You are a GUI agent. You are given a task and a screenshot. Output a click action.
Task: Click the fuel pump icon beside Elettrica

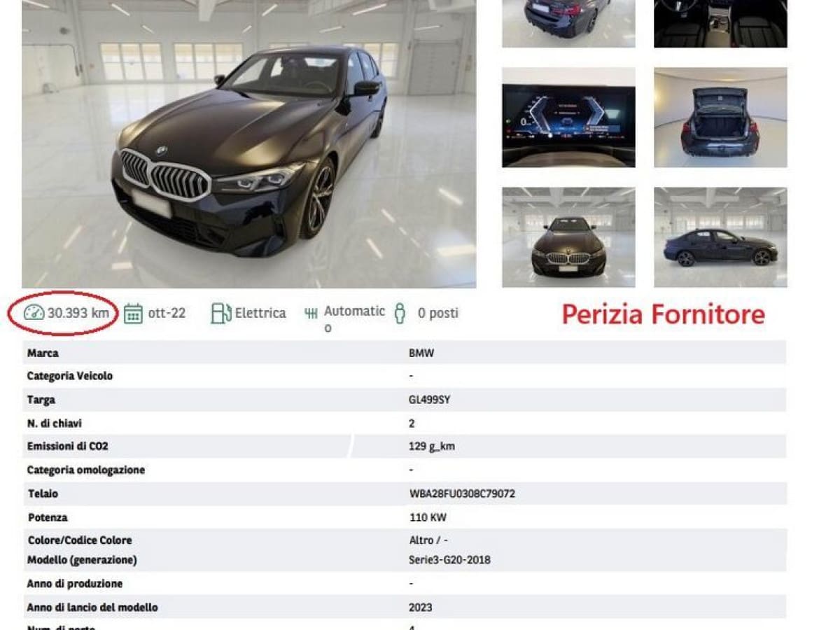(x=220, y=313)
